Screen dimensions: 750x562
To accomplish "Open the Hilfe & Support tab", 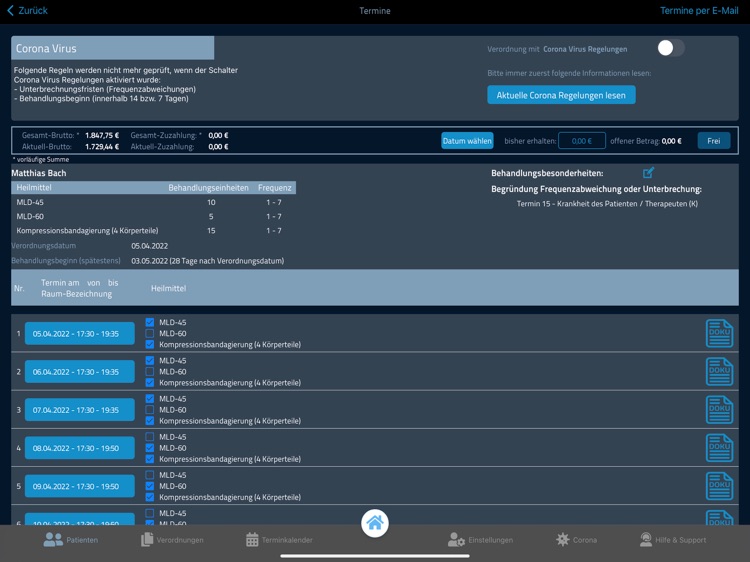I will pos(673,540).
